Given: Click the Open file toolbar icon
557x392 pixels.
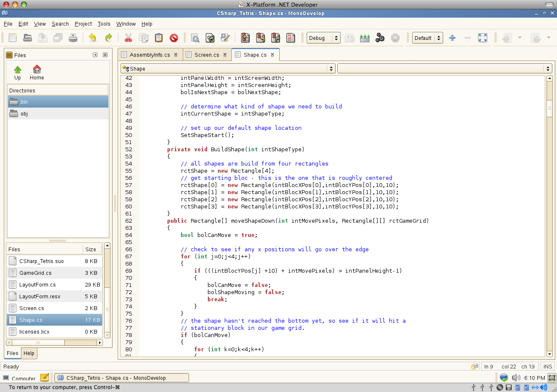Looking at the screenshot, I should (x=28, y=38).
